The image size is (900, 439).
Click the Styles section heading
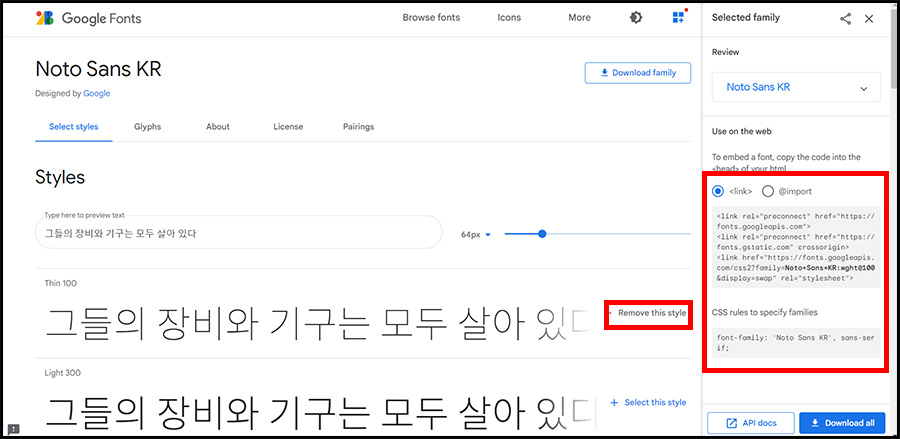click(x=60, y=177)
